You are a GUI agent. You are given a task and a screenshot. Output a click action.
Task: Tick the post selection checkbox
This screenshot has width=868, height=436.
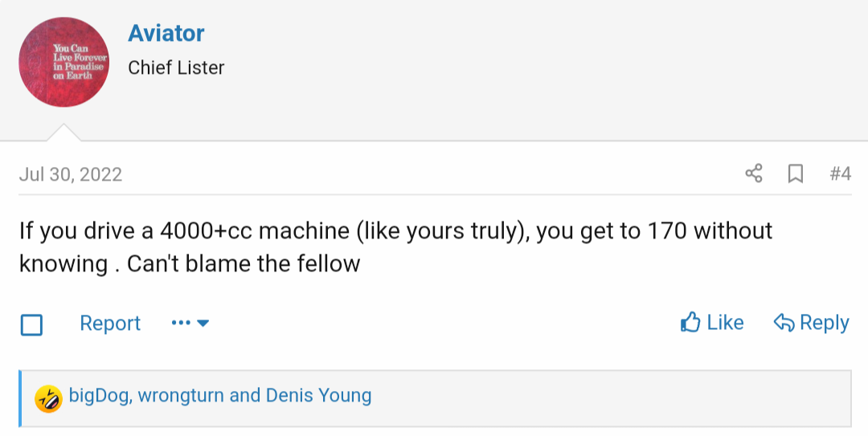[31, 324]
